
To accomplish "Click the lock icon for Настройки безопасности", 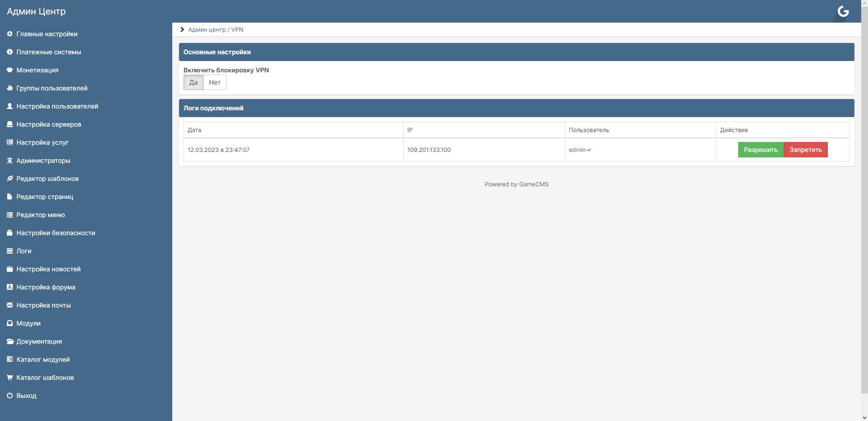I will pyautogui.click(x=9, y=233).
